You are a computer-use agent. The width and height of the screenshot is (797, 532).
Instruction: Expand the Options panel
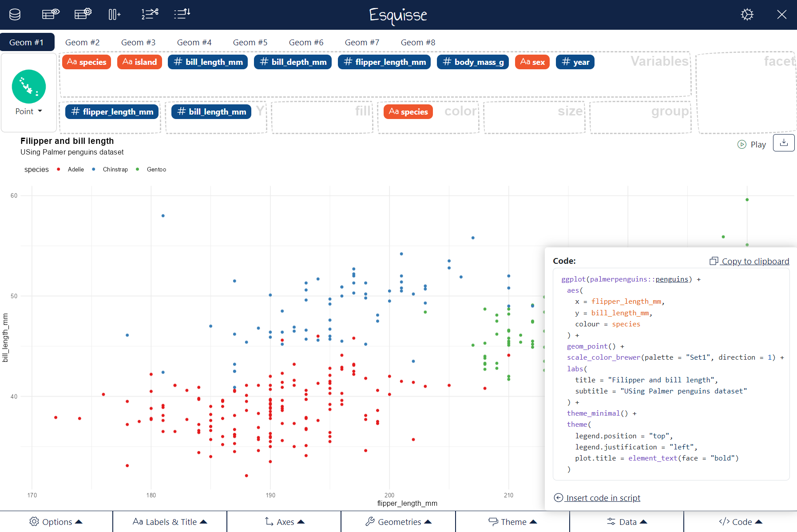pyautogui.click(x=56, y=522)
